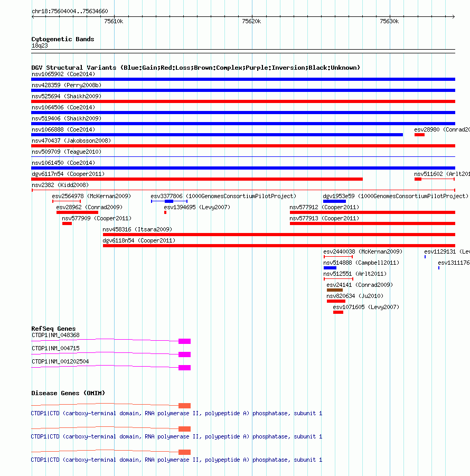Click the esv2440038 (McKernan2009) variant label

point(363,251)
